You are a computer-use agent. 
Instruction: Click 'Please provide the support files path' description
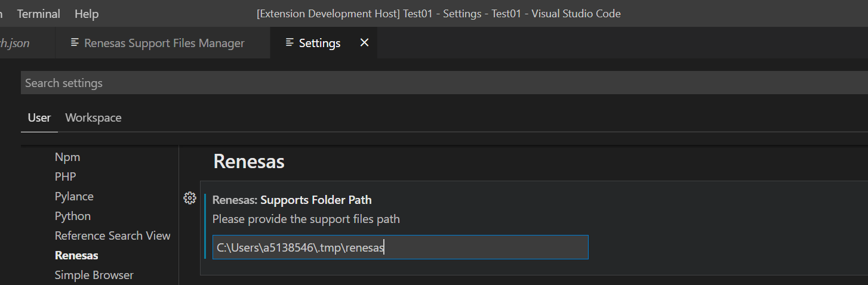click(x=306, y=219)
